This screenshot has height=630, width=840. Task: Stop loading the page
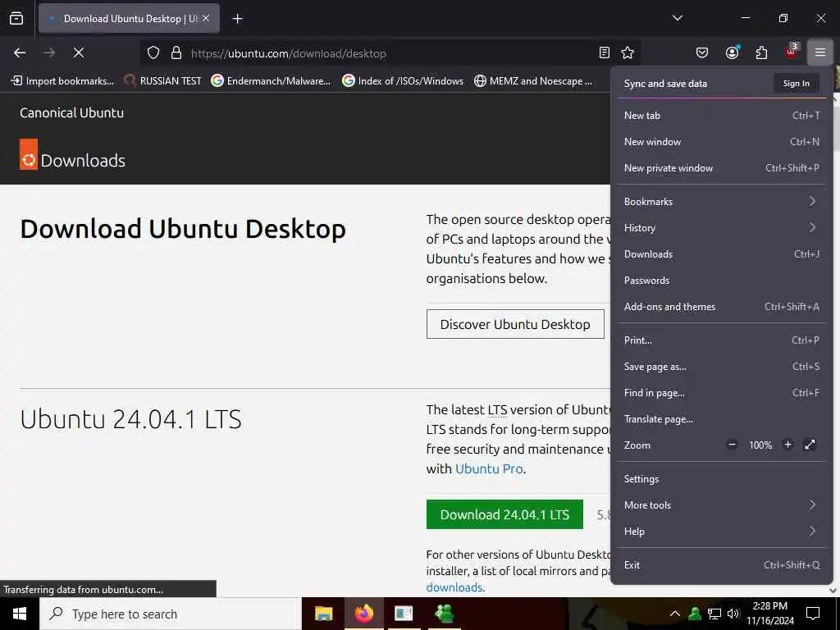79,52
